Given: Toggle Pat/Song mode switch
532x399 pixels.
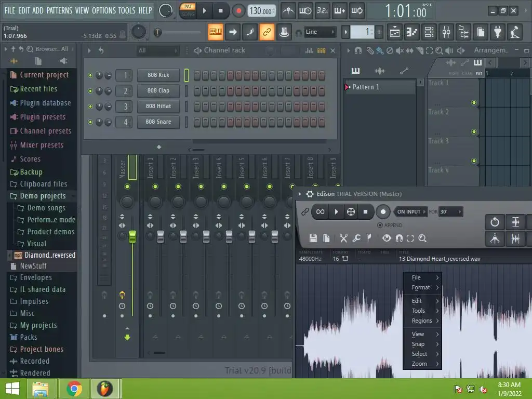Looking at the screenshot, I should (188, 10).
